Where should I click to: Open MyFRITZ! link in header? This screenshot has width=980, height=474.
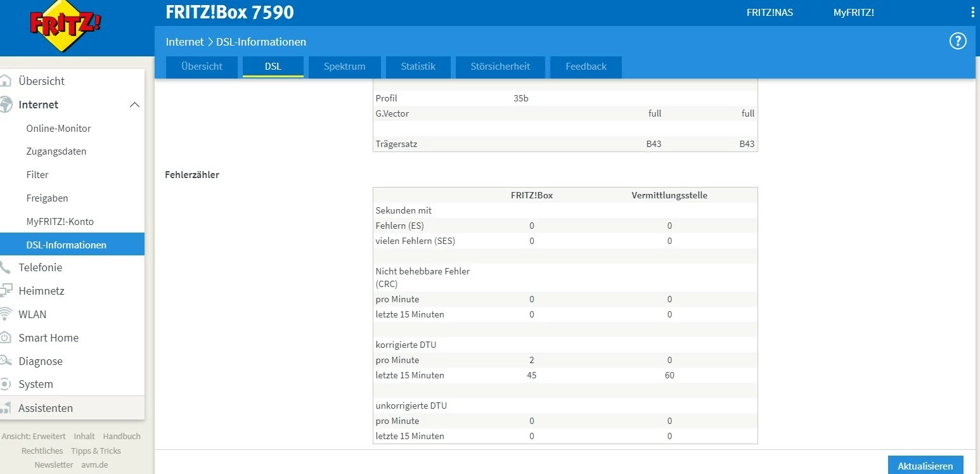click(854, 13)
